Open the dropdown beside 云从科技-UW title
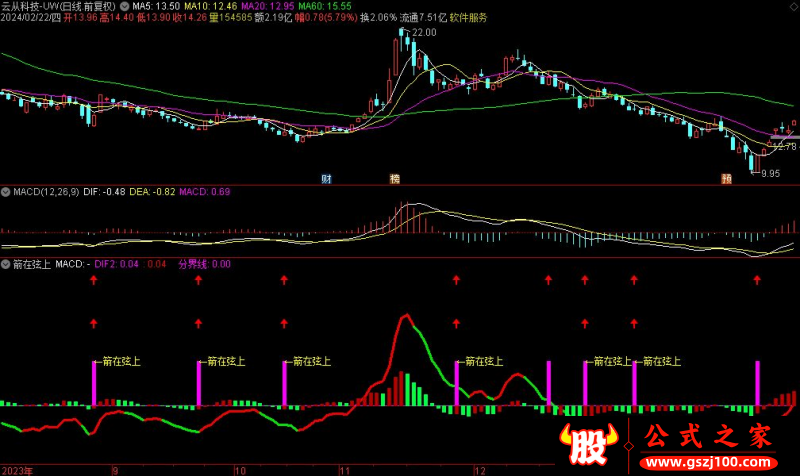The width and height of the screenshot is (800, 476). (x=124, y=6)
